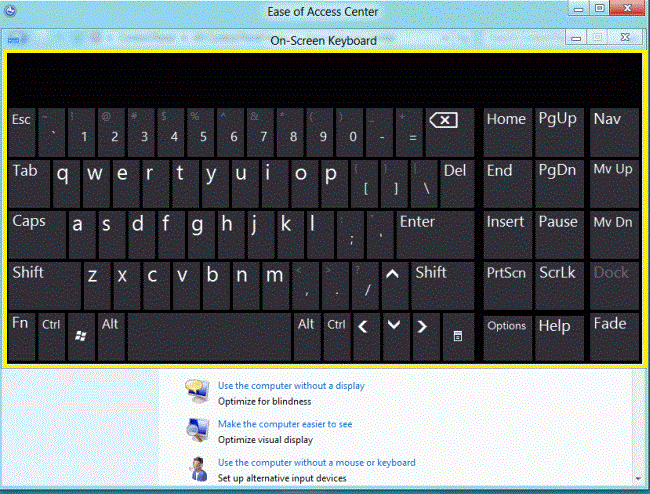The height and width of the screenshot is (494, 650).
Task: Click the PrtScn key
Action: coord(507,286)
